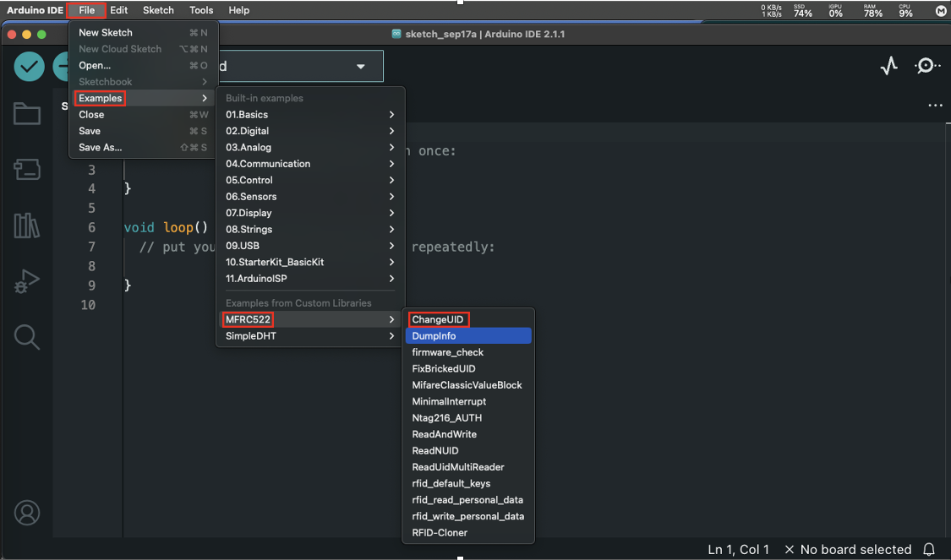This screenshot has height=560, width=951.
Task: Expand SimpleDHT library examples
Action: (310, 336)
